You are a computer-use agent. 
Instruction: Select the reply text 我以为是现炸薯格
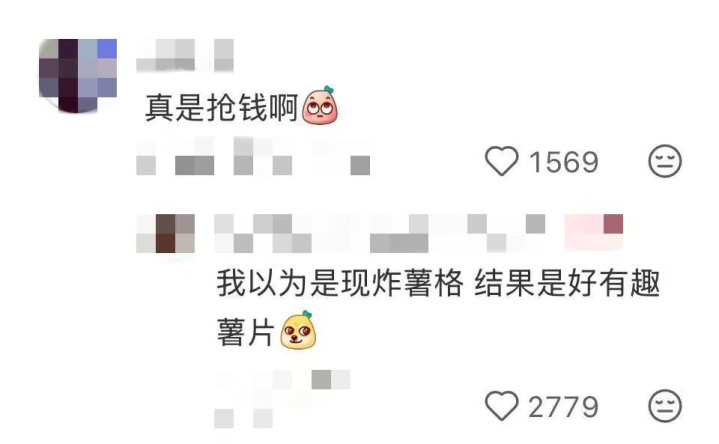click(340, 283)
